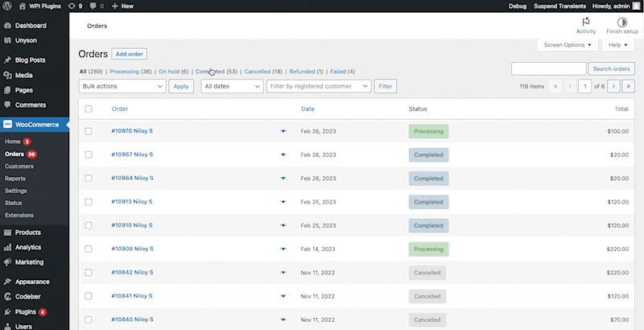This screenshot has width=644, height=330.
Task: Open WooCommerce Extensions submenu item
Action: coord(19,215)
